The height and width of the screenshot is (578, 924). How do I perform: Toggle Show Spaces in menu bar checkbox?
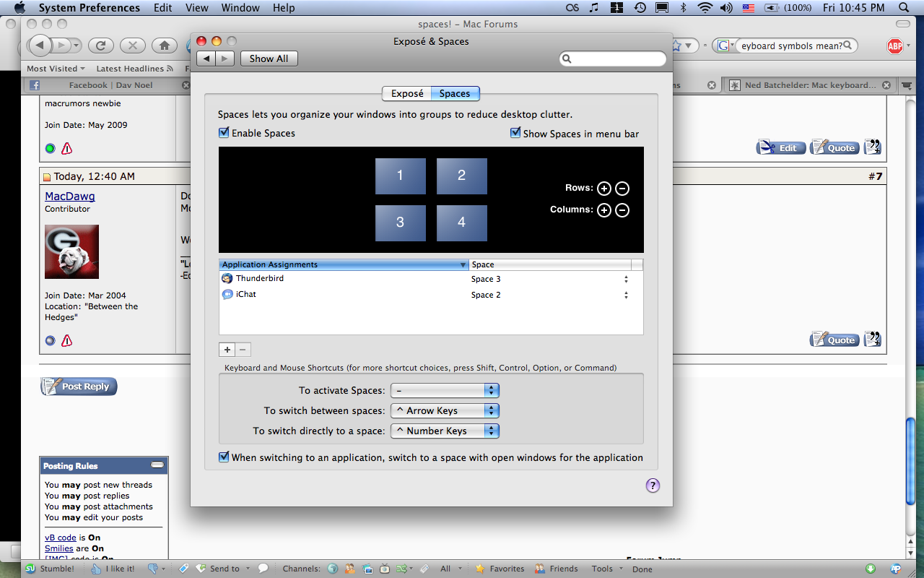pyautogui.click(x=515, y=133)
